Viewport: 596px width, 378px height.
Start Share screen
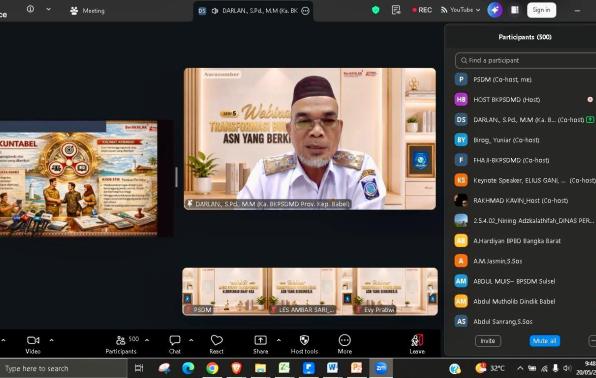[260, 340]
